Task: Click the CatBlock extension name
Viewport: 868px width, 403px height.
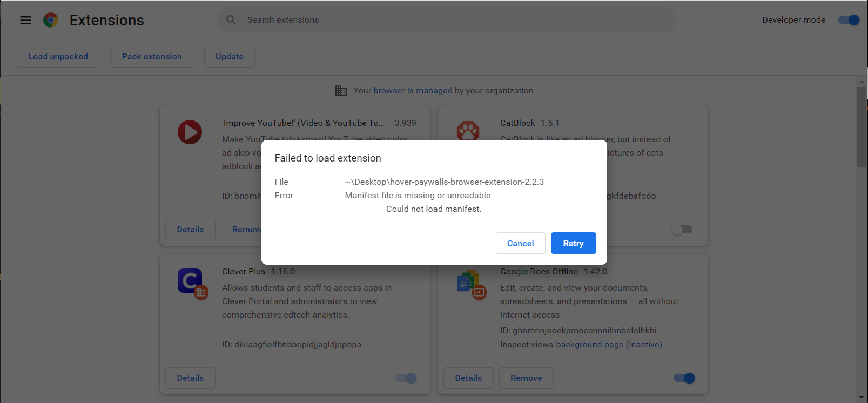Action: pos(517,123)
